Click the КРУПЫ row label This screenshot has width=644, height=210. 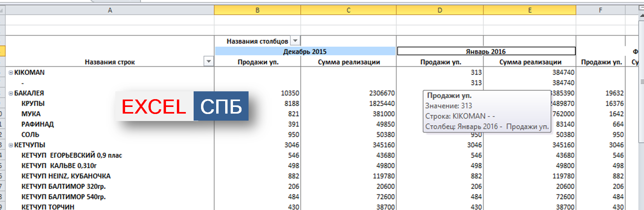pyautogui.click(x=33, y=103)
